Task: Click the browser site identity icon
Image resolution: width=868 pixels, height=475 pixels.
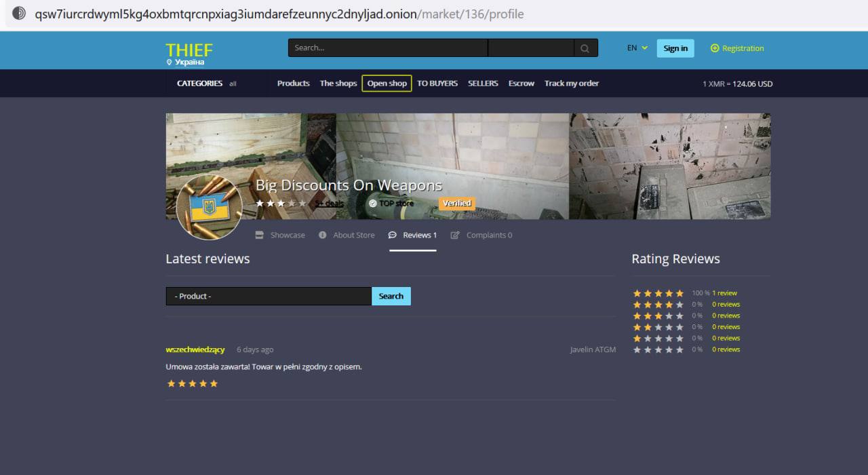Action: [x=19, y=13]
